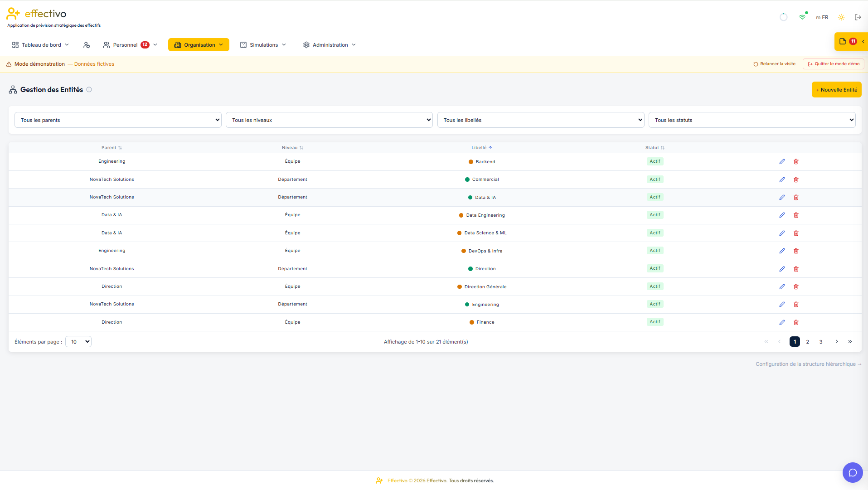This screenshot has width=868, height=490.
Task: Click the logout icon in header
Action: click(x=858, y=17)
